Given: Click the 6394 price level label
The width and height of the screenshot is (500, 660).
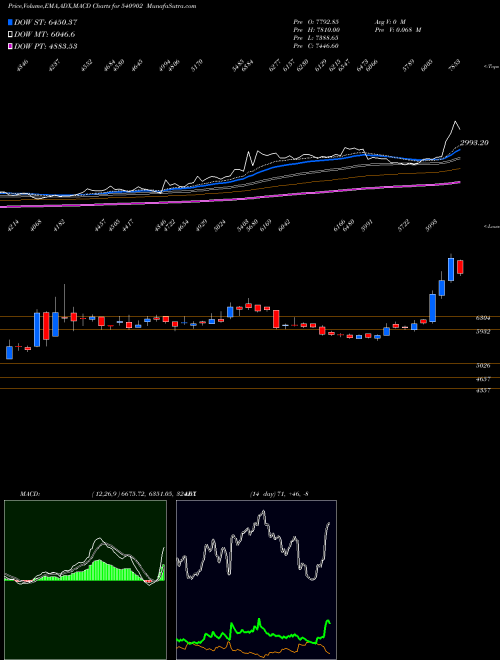Looking at the screenshot, I should 483,319.
